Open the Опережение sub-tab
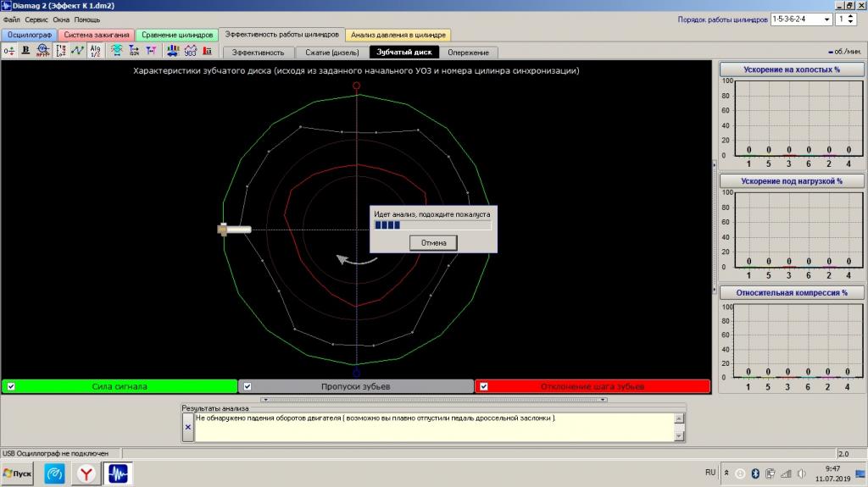Image resolution: width=868 pixels, height=487 pixels. pos(468,53)
